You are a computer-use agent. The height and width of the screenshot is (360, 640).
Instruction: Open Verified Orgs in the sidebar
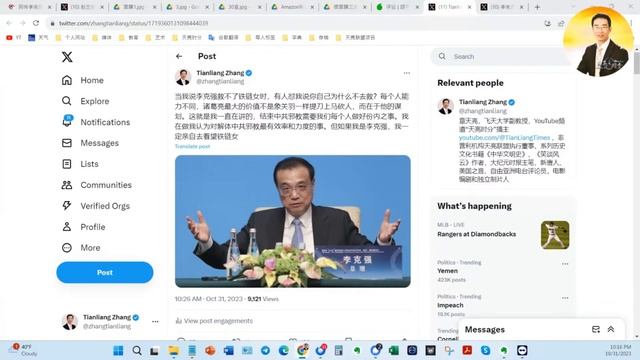(96, 206)
